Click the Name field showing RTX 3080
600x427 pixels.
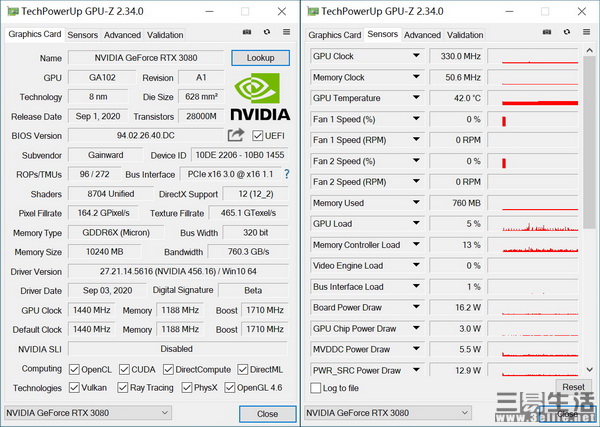(146, 58)
